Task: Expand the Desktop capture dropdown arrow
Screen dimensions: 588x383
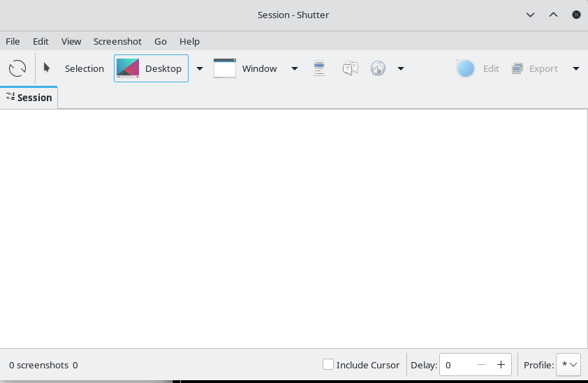Action: 200,68
